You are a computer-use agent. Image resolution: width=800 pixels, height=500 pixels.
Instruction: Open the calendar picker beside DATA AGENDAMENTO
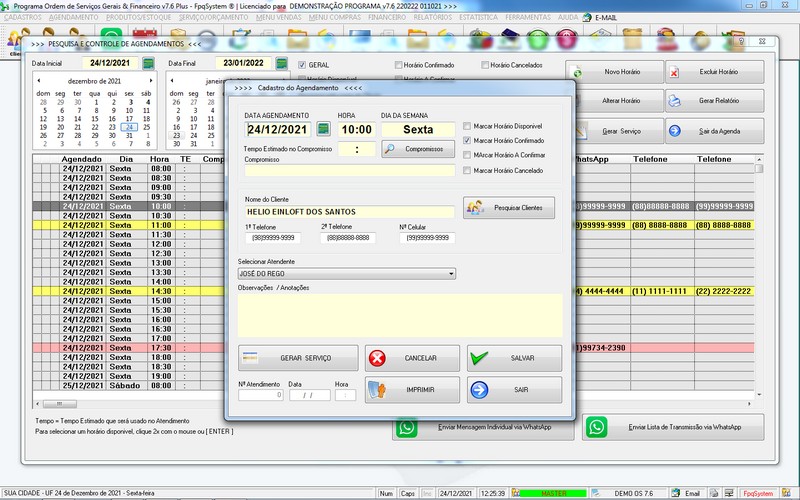point(323,129)
